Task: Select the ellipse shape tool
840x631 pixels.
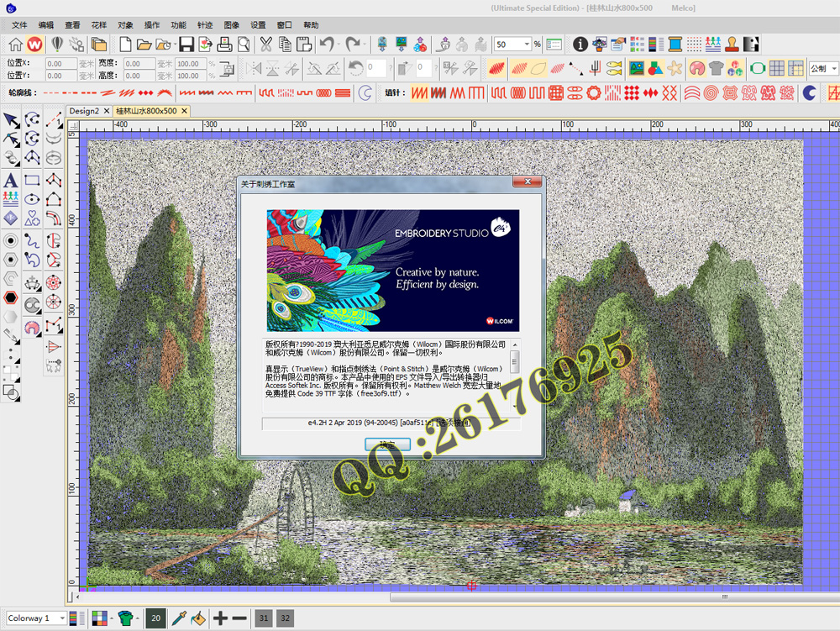Action: pos(32,199)
